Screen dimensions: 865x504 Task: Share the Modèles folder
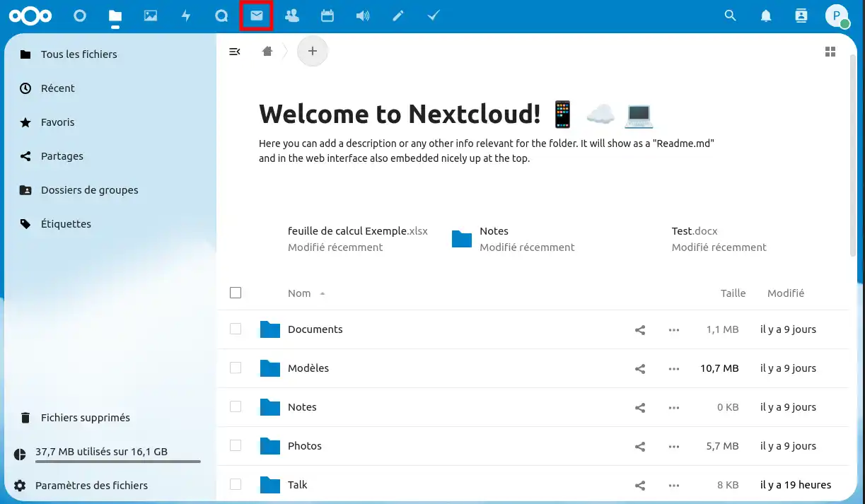tap(639, 368)
